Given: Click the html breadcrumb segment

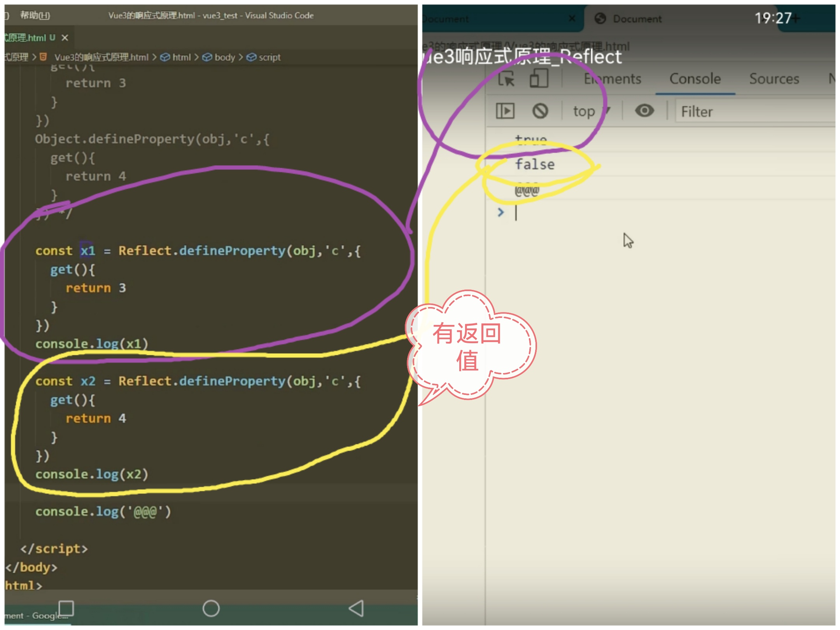Looking at the screenshot, I should coord(181,58).
